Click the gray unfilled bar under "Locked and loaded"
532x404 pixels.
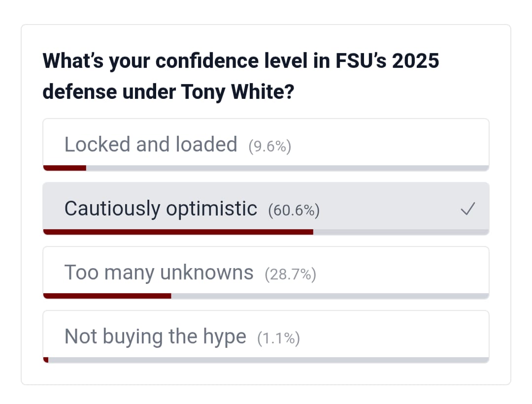pos(287,168)
